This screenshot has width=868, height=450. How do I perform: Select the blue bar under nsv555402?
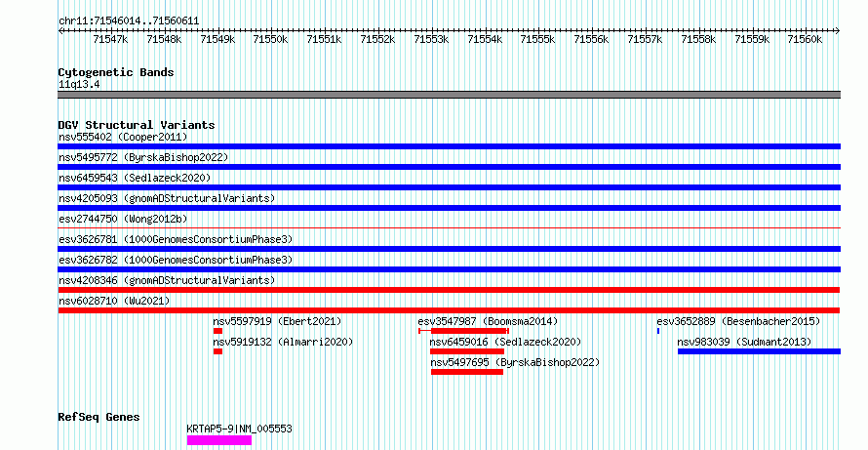449,146
